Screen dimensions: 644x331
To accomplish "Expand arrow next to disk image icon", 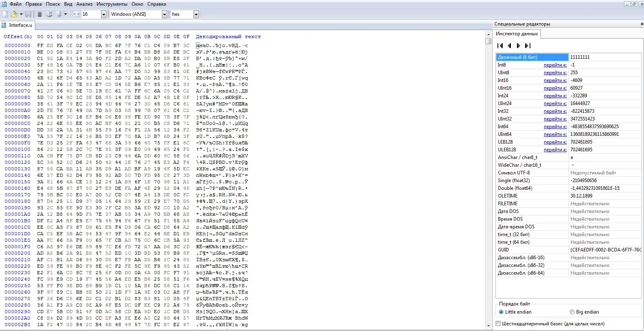I will [x=65, y=14].
